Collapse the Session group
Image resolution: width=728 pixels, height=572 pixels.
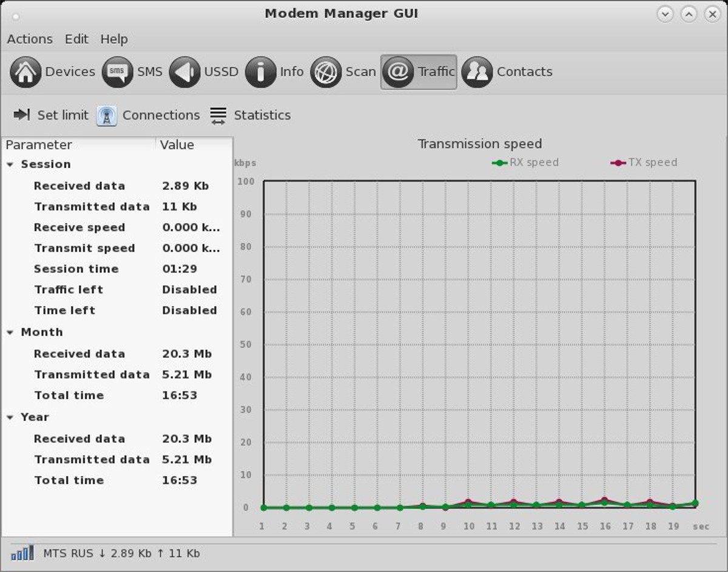10,164
